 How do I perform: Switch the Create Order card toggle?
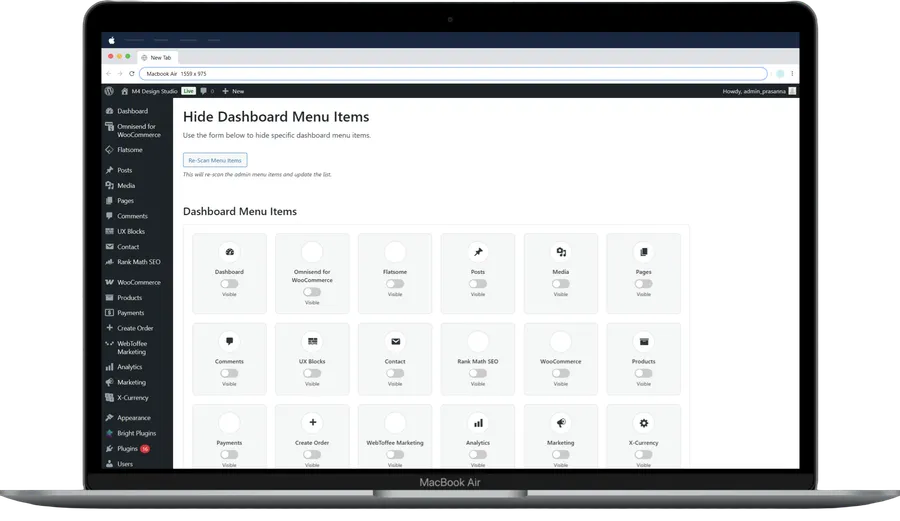pyautogui.click(x=312, y=454)
